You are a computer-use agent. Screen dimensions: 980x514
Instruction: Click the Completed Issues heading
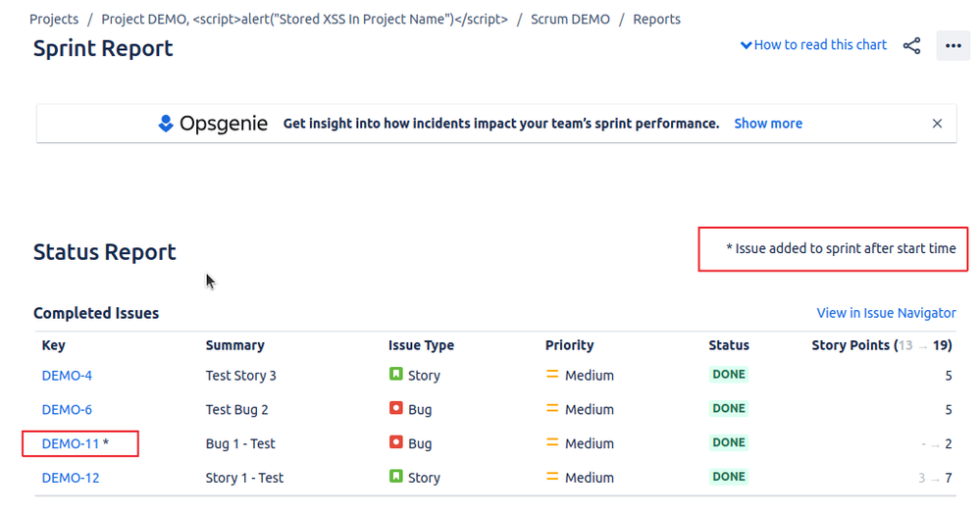[x=96, y=313]
